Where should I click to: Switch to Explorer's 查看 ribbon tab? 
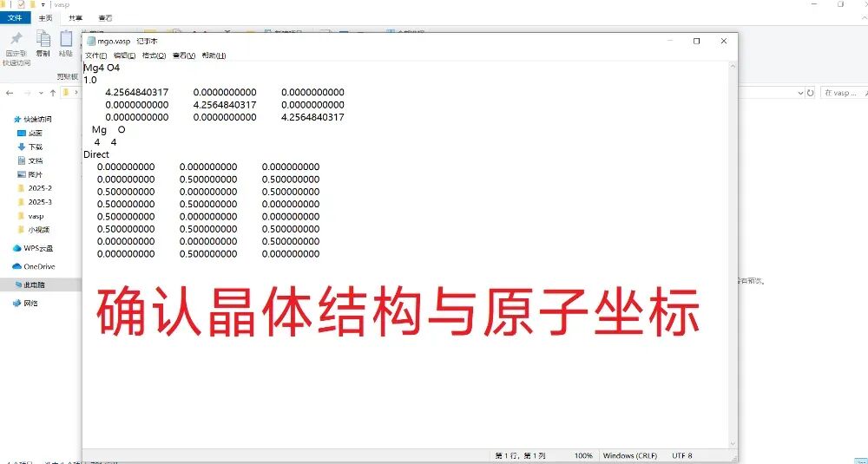click(x=105, y=17)
